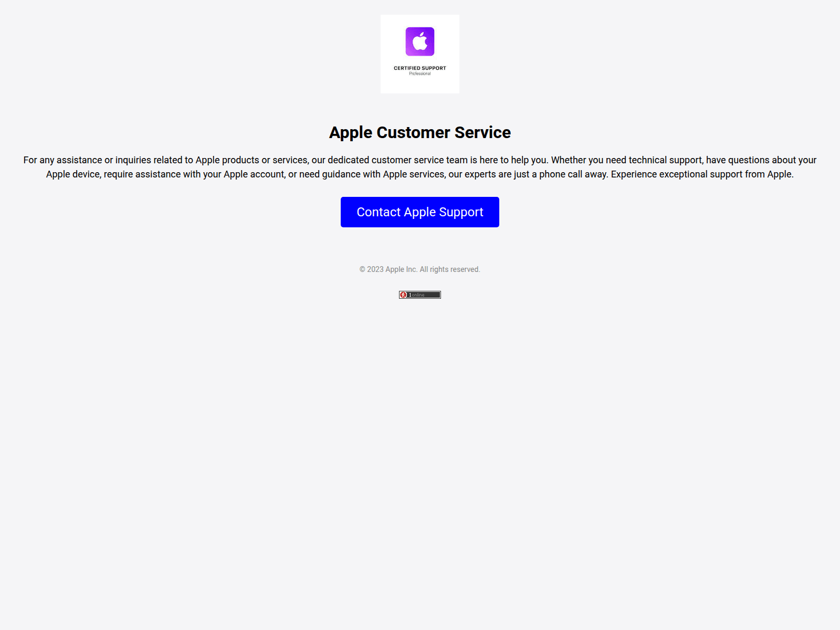Click the copyright notice text
Viewport: 840px width, 630px height.
pyautogui.click(x=420, y=269)
